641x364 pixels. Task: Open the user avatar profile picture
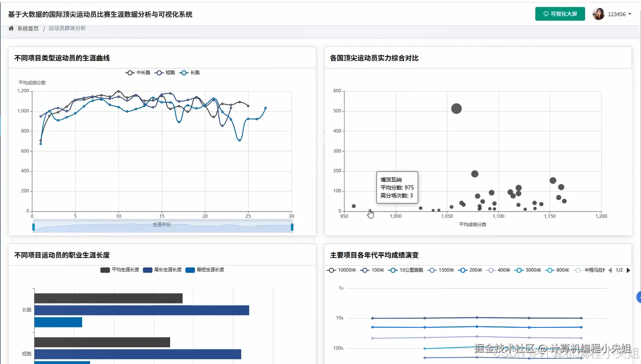598,14
